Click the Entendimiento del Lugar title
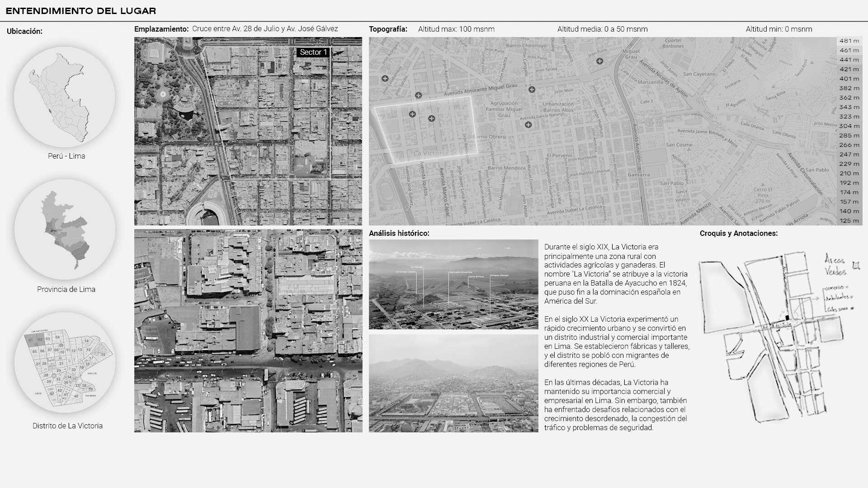 coord(81,11)
